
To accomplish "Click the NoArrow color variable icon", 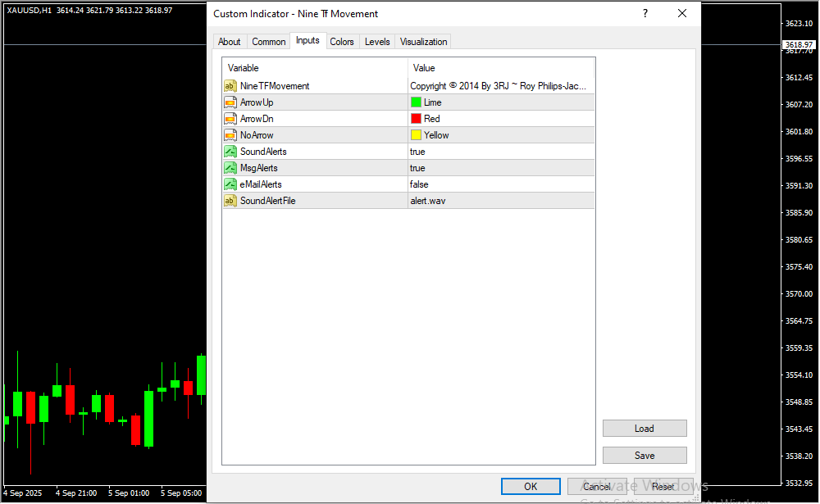I will click(x=230, y=135).
